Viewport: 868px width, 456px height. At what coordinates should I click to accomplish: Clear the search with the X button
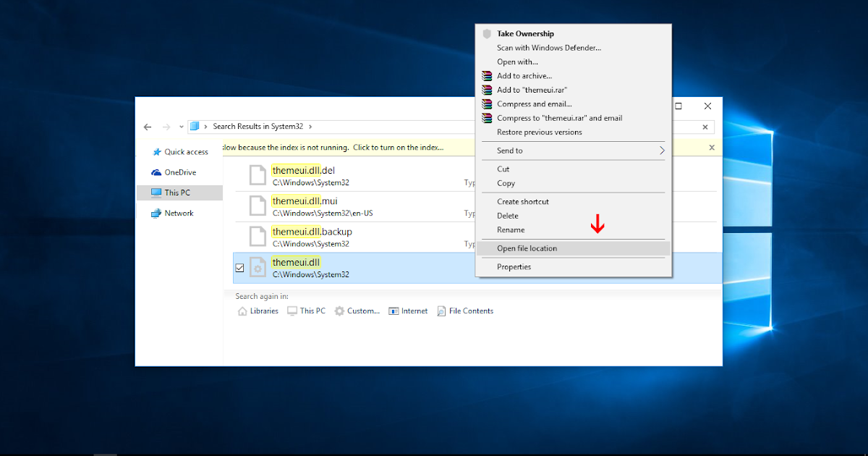click(705, 127)
